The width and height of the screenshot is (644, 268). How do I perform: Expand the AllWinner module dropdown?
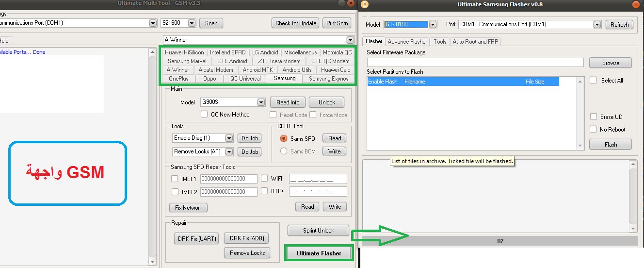click(x=350, y=40)
